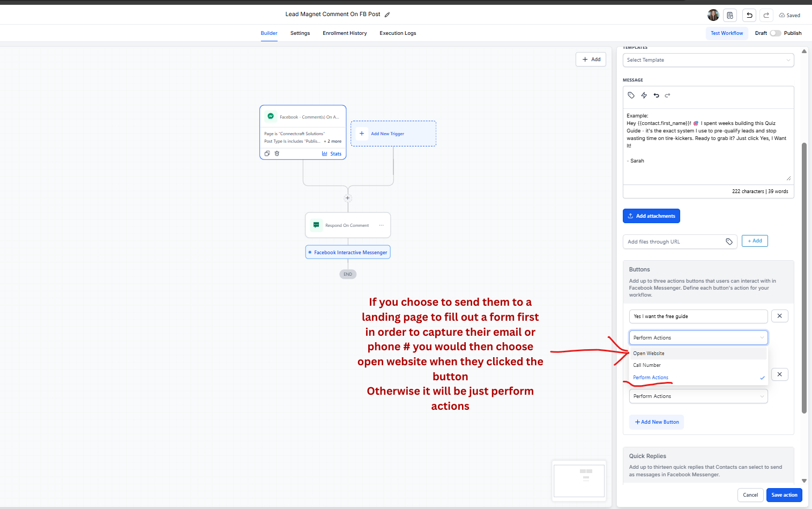The height and width of the screenshot is (509, 812).
Task: Click Add New Trigger box
Action: click(393, 134)
